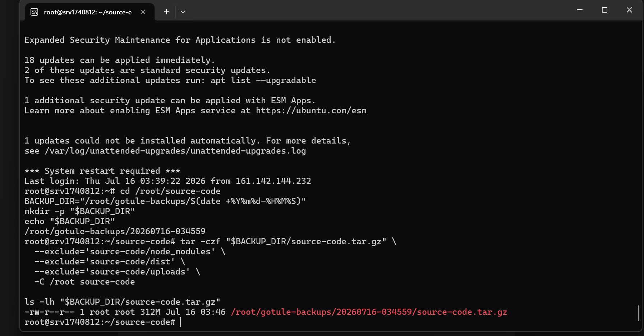
Task: Click the 'echo "$BACKUP_DIR"' line
Action: (69, 221)
